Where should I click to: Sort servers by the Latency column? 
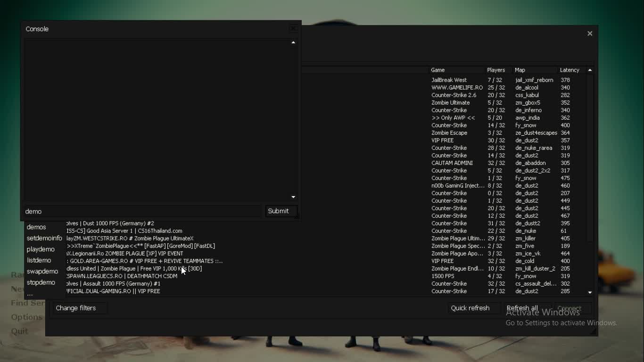(572, 70)
